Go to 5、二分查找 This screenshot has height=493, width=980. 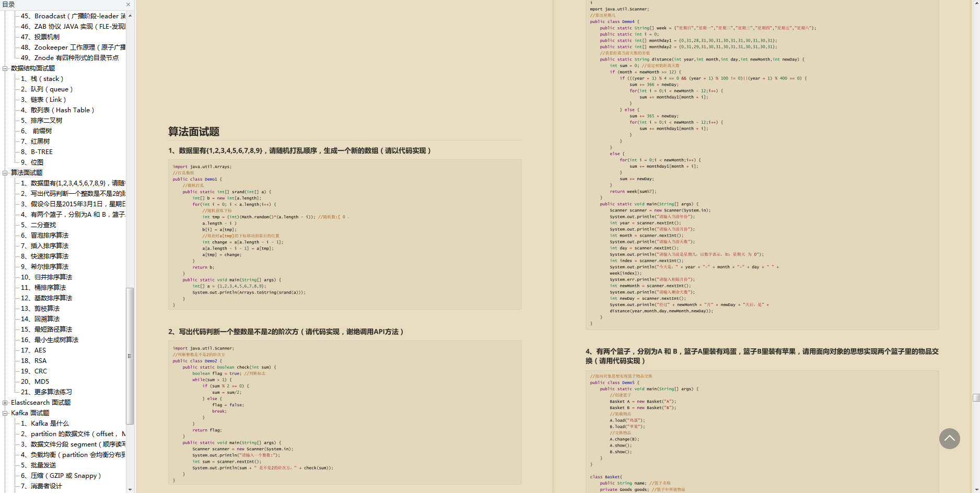pyautogui.click(x=38, y=225)
